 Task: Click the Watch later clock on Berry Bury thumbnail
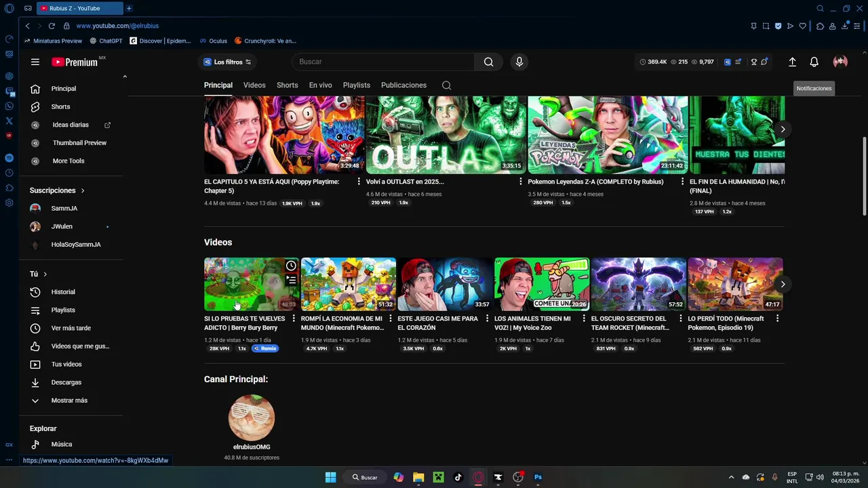pos(291,266)
